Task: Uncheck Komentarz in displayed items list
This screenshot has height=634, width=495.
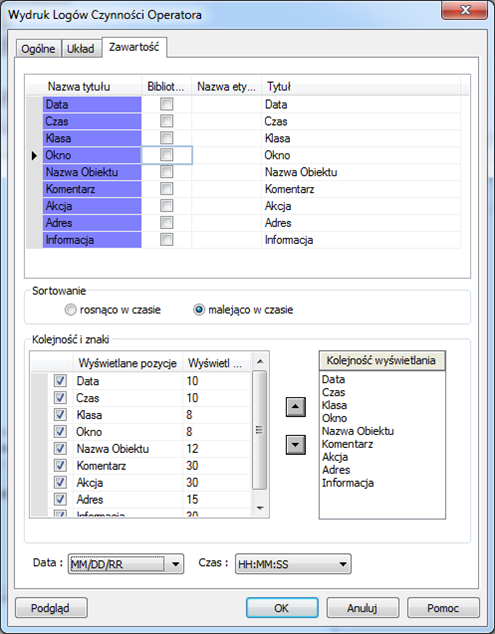Action: tap(60, 466)
